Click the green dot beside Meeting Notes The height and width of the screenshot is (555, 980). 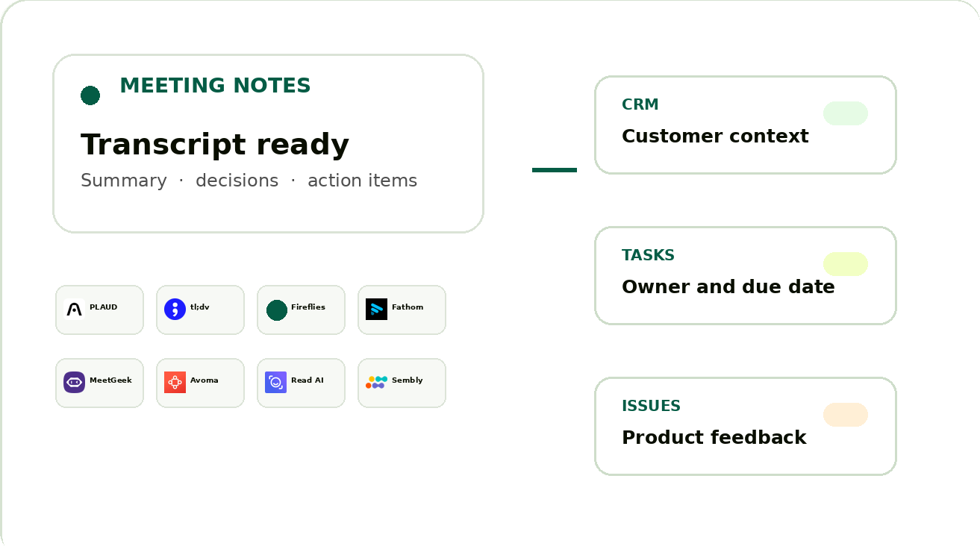tap(90, 95)
